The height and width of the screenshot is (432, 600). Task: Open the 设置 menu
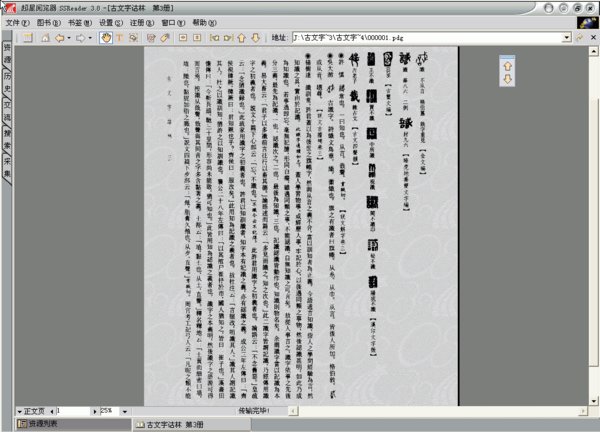click(107, 21)
